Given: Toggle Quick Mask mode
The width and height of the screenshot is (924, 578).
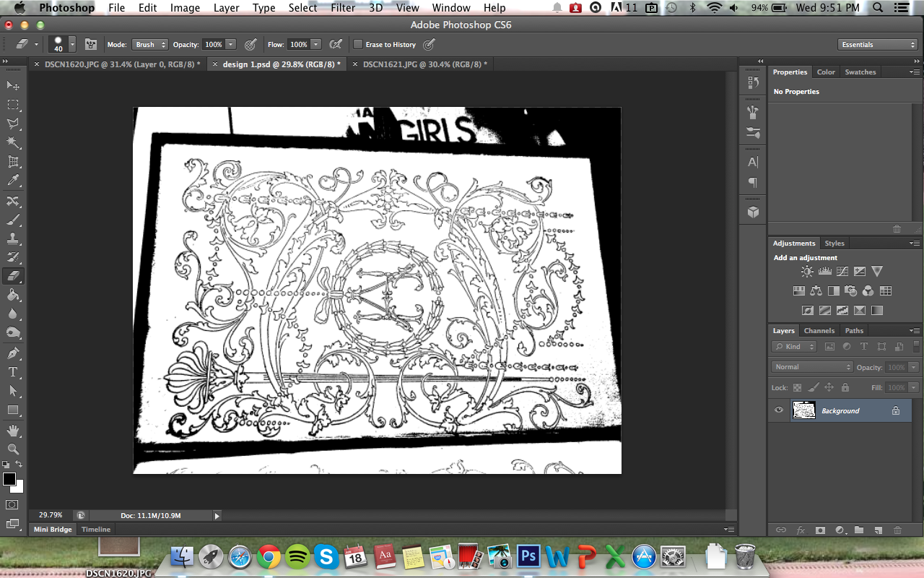Looking at the screenshot, I should point(12,504).
